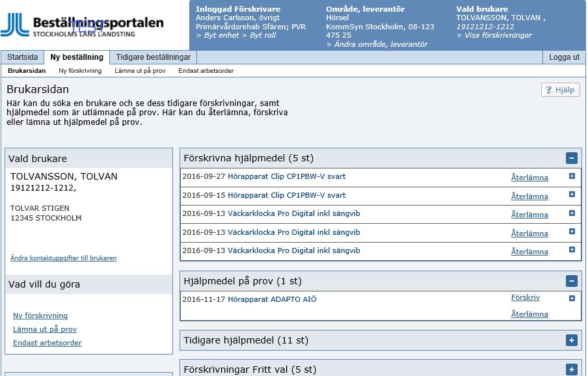Open Lämna ut på prov in the submenu bar
The width and height of the screenshot is (588, 376).
pos(140,71)
